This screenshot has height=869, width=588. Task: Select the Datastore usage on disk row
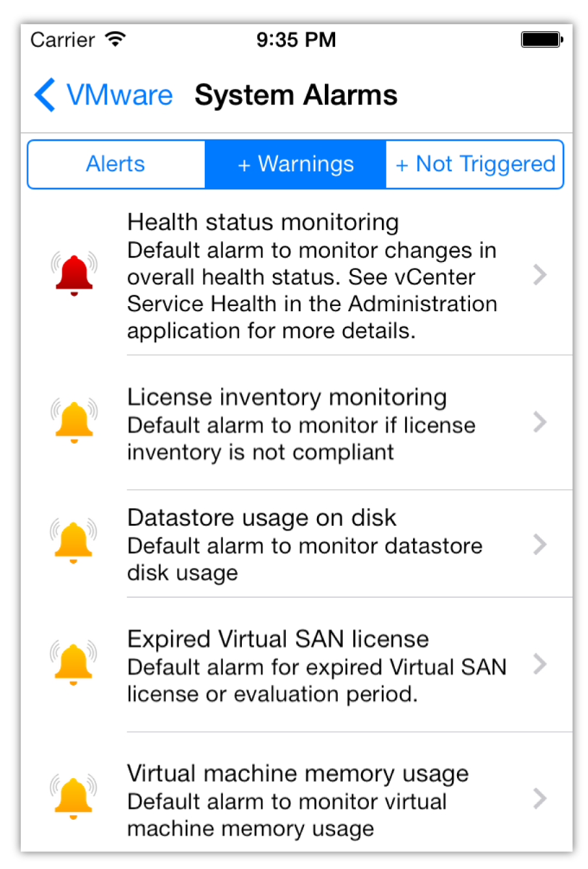tap(297, 544)
